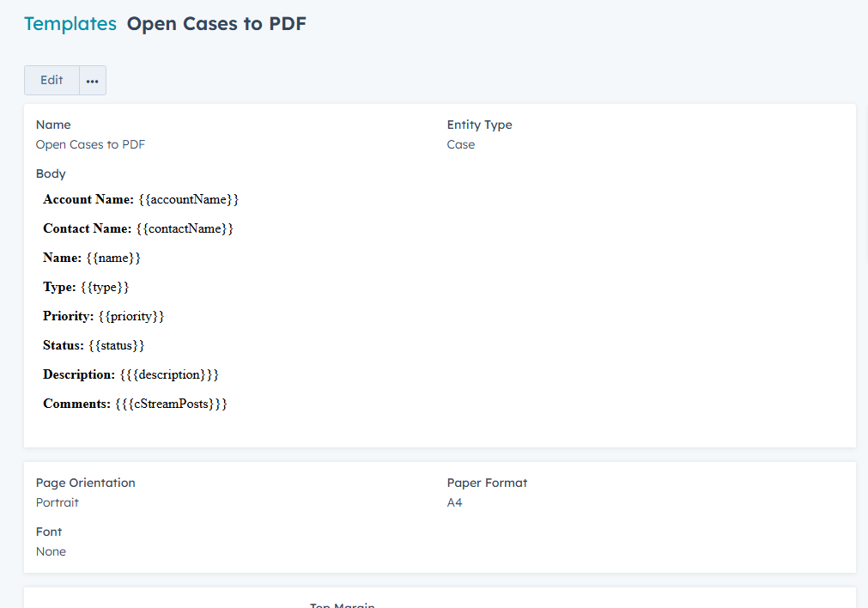The image size is (868, 608).
Task: Click the Font value 'None'
Action: (x=51, y=551)
